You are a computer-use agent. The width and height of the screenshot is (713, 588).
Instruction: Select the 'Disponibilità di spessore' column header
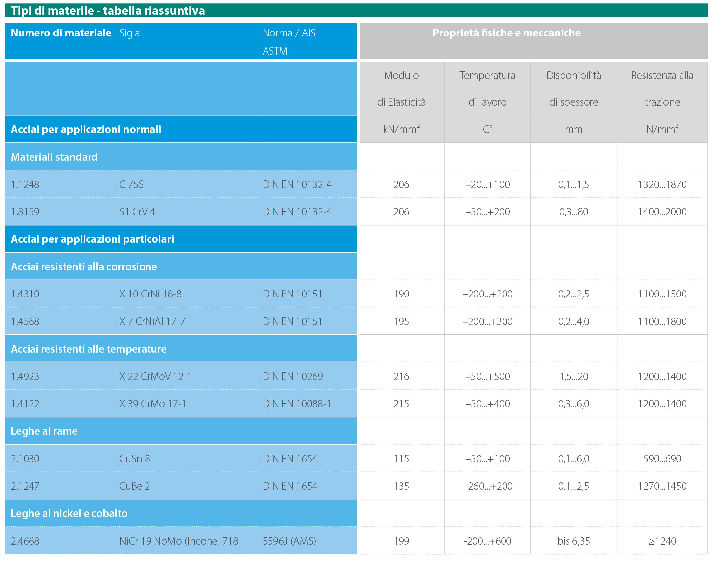pos(573,102)
